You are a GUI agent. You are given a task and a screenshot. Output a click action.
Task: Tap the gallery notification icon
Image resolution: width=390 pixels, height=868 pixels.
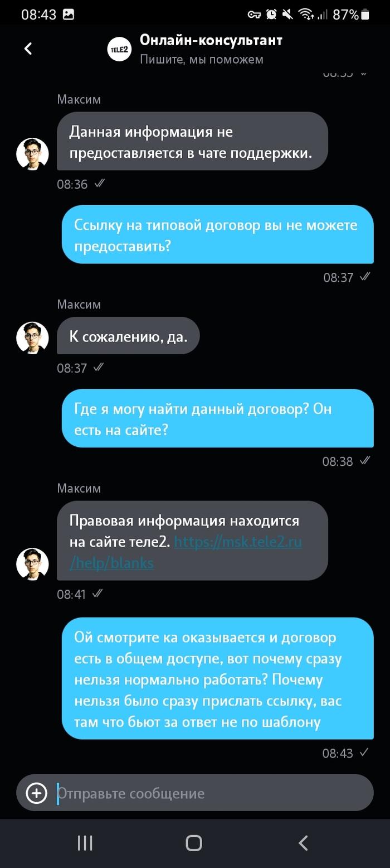pos(69,15)
